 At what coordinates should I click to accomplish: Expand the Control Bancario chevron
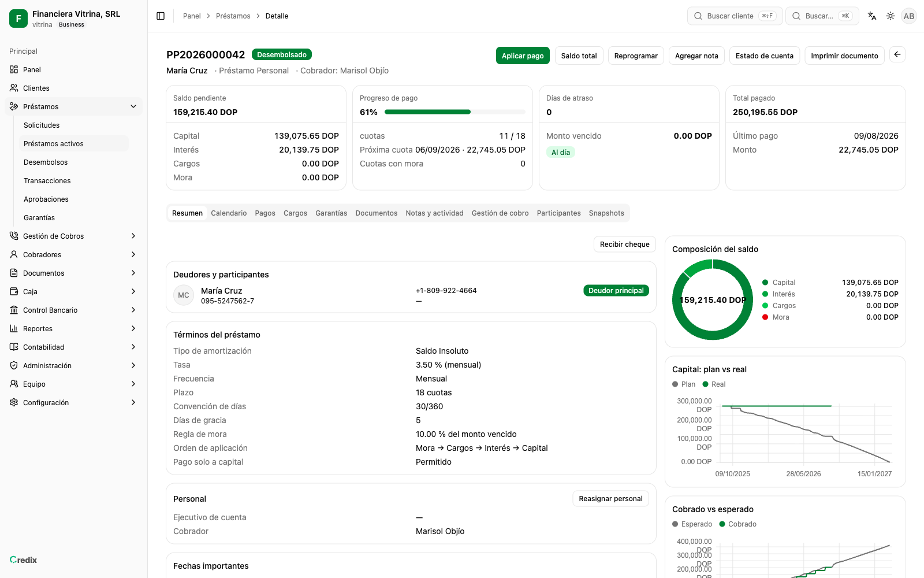point(133,310)
